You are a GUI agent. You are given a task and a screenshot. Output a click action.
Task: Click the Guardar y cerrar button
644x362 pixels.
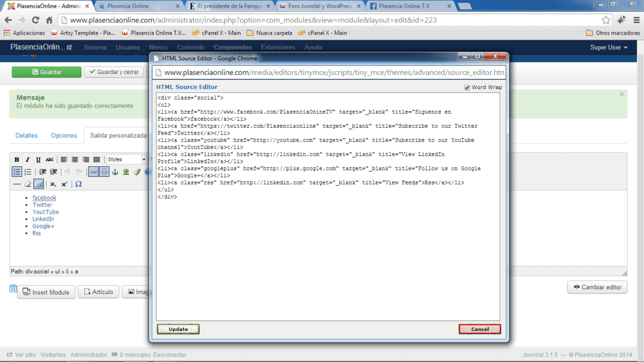[114, 72]
